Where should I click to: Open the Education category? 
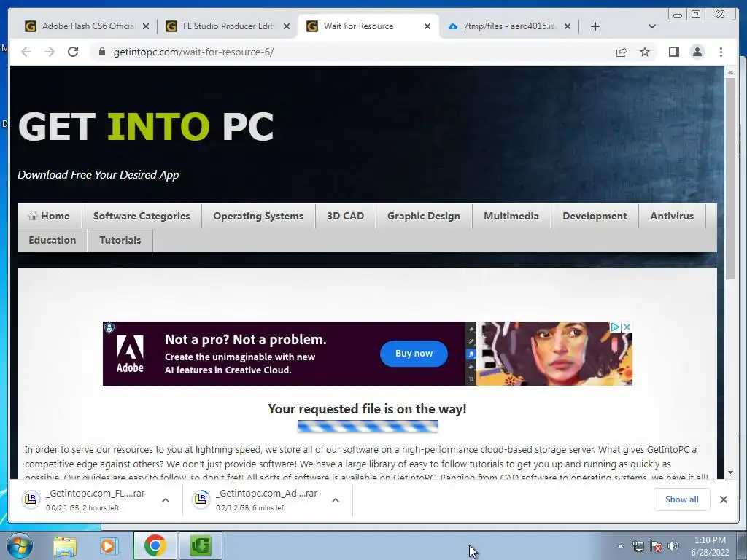coord(53,240)
